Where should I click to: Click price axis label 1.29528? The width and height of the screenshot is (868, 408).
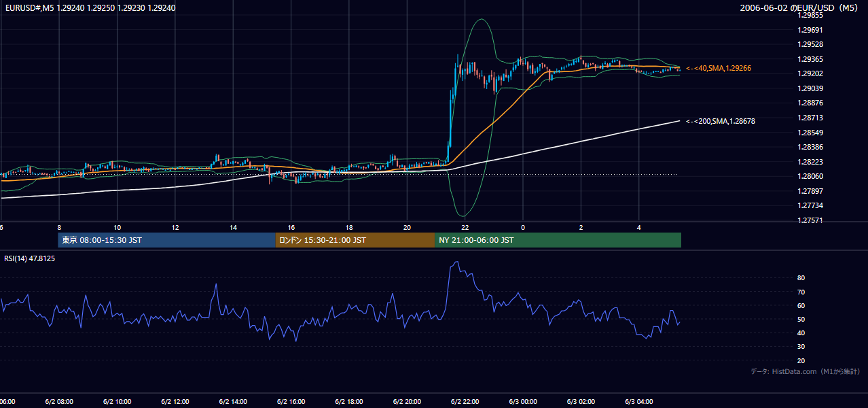(810, 44)
